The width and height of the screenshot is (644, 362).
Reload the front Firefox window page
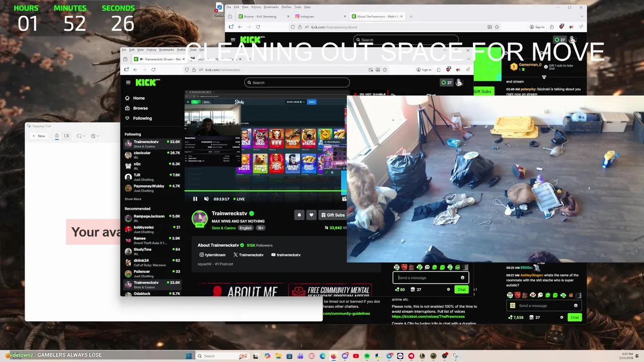153,70
